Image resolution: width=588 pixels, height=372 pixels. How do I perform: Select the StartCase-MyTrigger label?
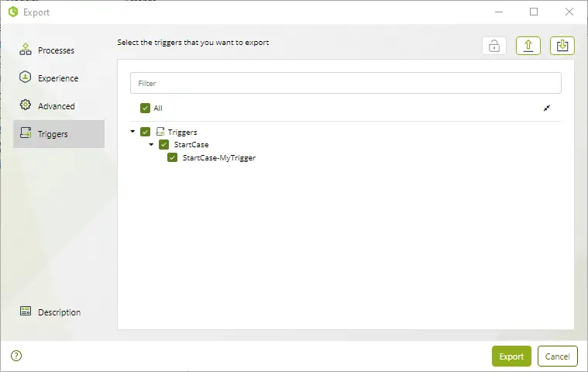(x=219, y=158)
